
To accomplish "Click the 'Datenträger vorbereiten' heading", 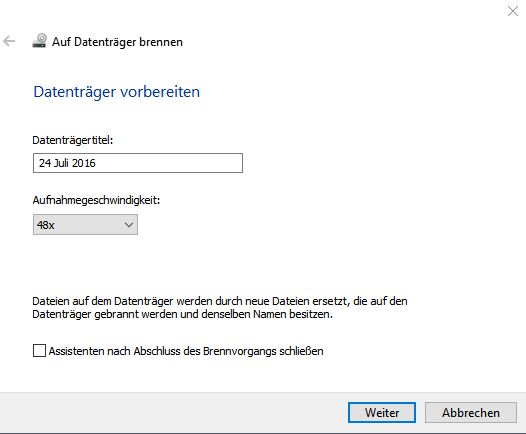I will pos(116,92).
